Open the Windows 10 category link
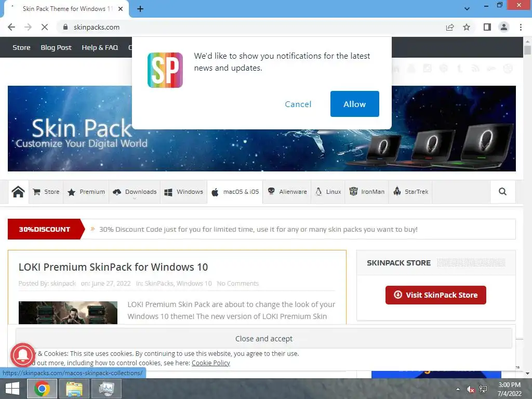Viewport: 532px width, 399px height. pyautogui.click(x=194, y=283)
